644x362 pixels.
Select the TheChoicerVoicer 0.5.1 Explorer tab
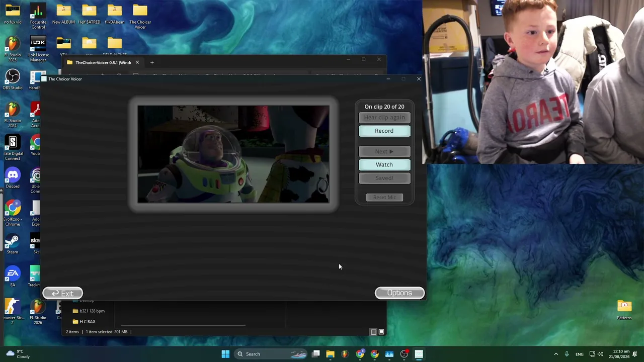point(103,62)
